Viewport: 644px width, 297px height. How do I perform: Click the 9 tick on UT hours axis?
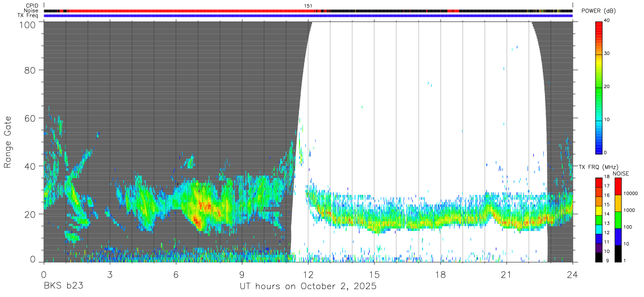click(x=242, y=274)
